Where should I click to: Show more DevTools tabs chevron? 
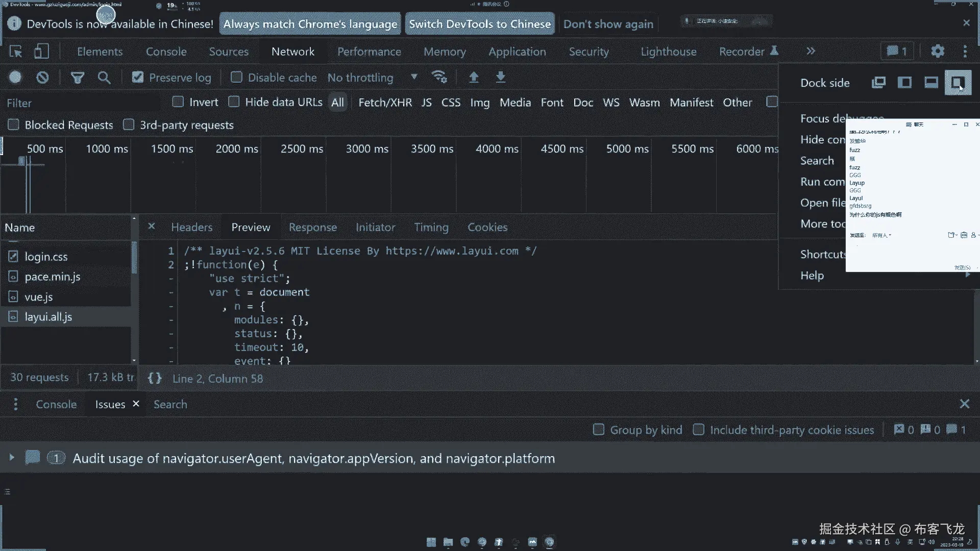pos(811,51)
